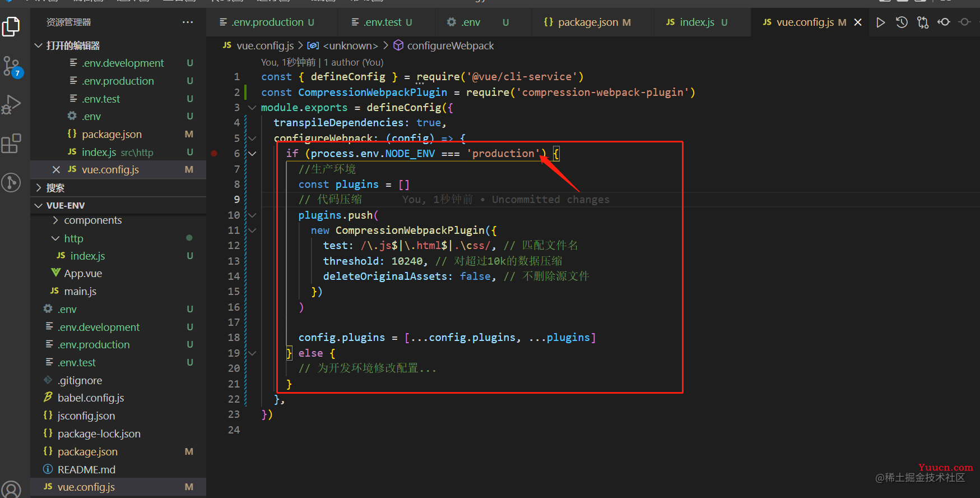Screen dimensions: 980x498
Task: Collapse the open editors section
Action: pyautogui.click(x=118, y=45)
